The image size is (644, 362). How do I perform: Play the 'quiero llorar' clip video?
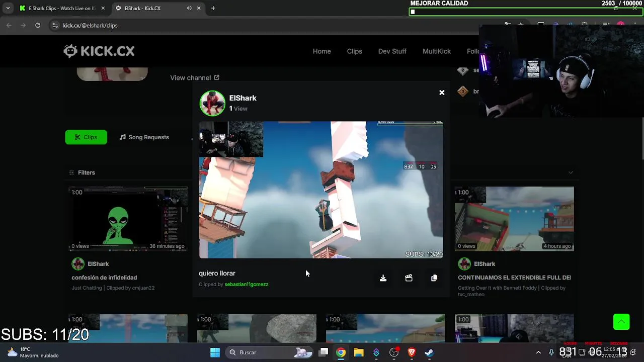[x=321, y=190]
